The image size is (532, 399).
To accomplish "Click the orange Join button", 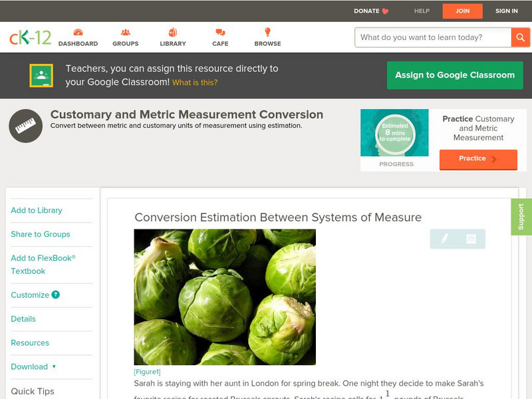I will pos(462,11).
